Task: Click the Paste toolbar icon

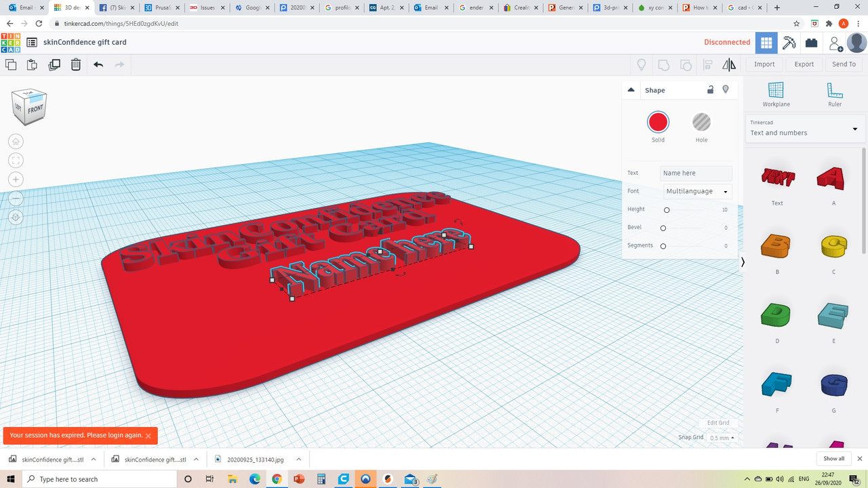Action: (x=32, y=64)
